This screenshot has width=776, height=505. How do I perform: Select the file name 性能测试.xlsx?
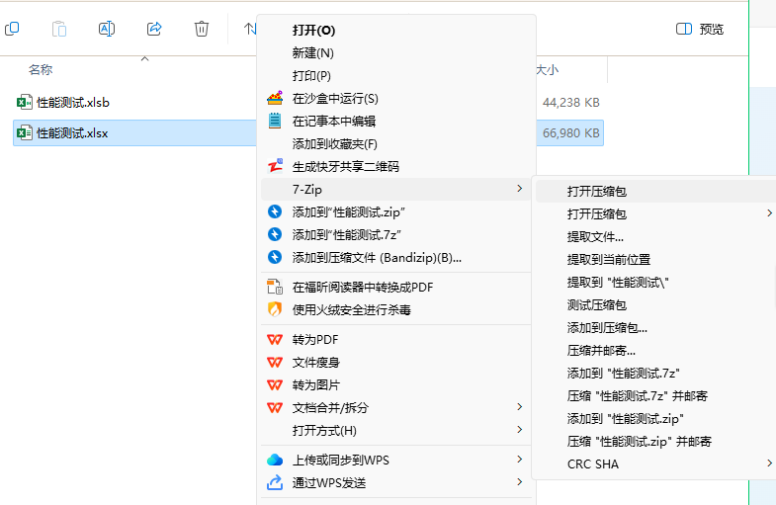[72, 133]
